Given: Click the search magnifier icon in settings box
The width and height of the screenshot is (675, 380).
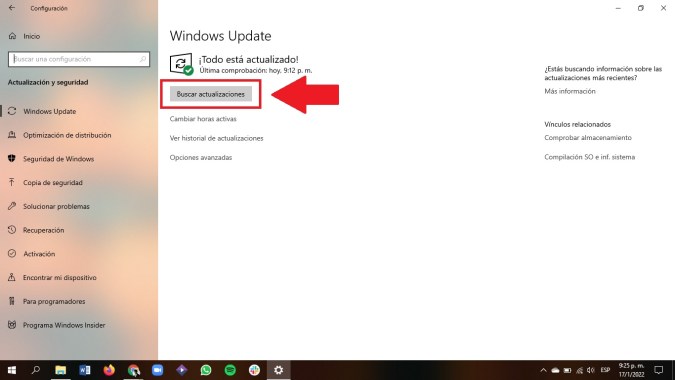Looking at the screenshot, I should click(x=142, y=59).
